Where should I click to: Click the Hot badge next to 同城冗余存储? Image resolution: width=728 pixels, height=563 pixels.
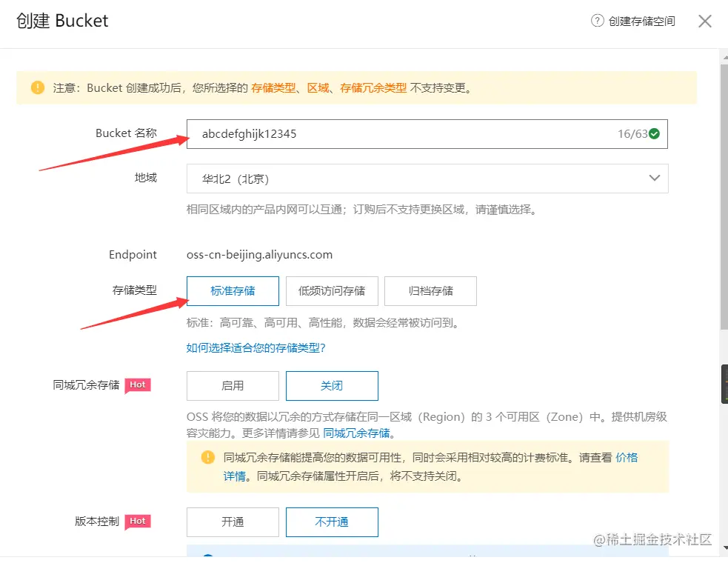(x=138, y=385)
